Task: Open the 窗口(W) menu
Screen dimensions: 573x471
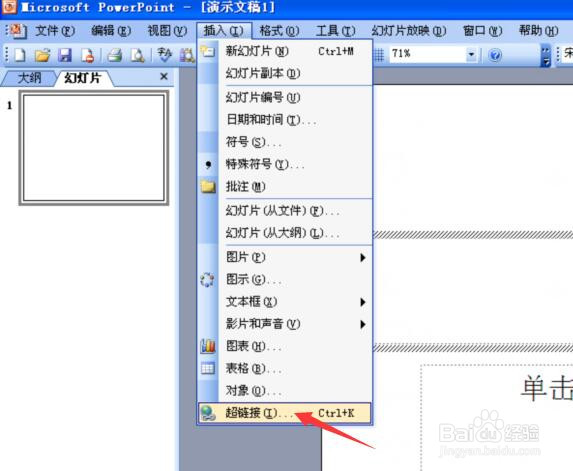Action: (x=482, y=31)
